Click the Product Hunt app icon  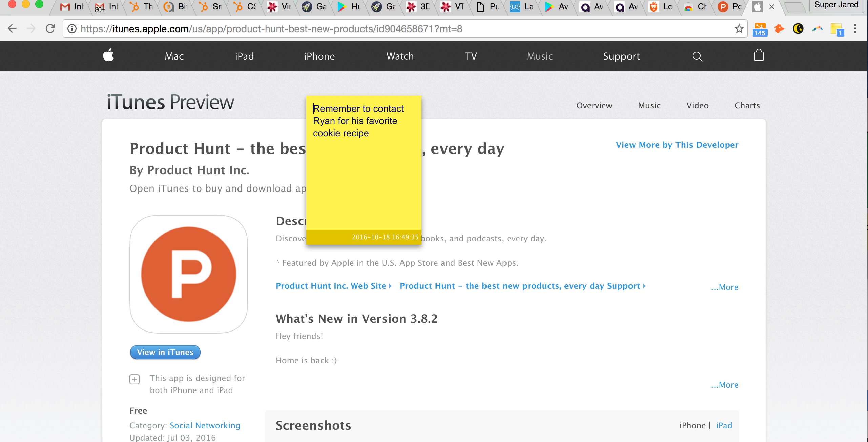tap(189, 274)
